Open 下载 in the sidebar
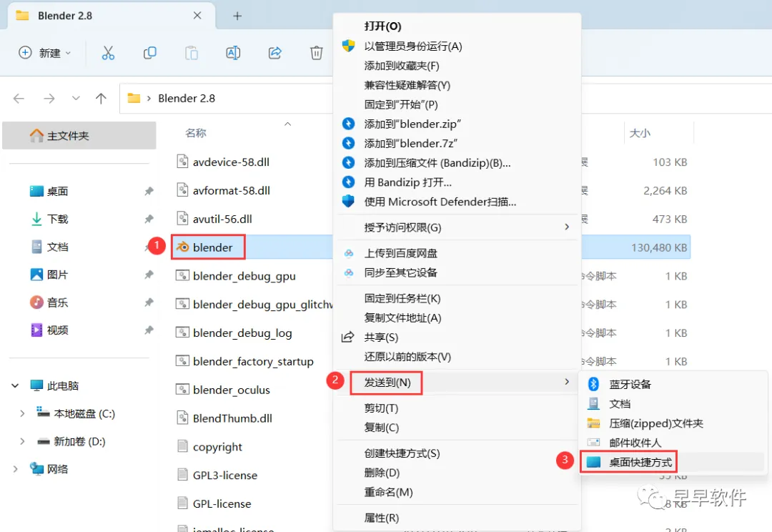 coord(57,219)
